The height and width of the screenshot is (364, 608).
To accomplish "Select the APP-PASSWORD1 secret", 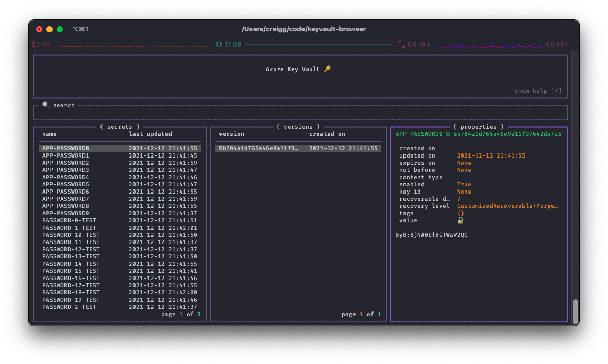I will [x=120, y=155].
